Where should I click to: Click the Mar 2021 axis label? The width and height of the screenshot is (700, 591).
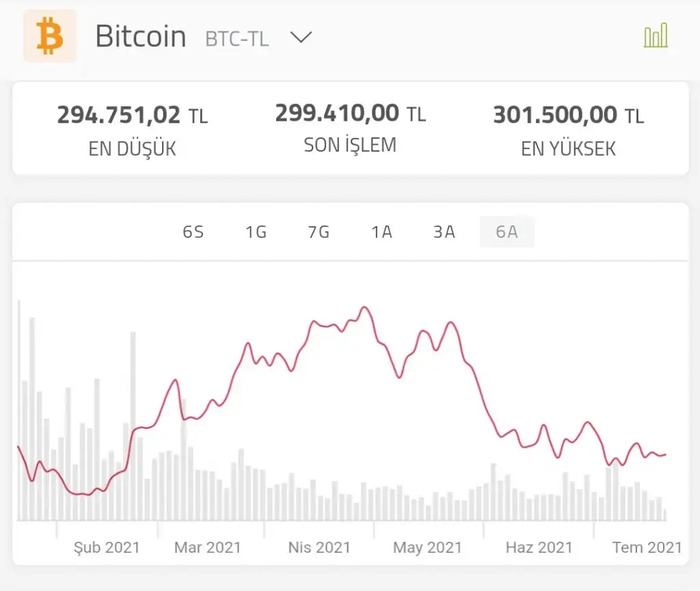tap(208, 547)
